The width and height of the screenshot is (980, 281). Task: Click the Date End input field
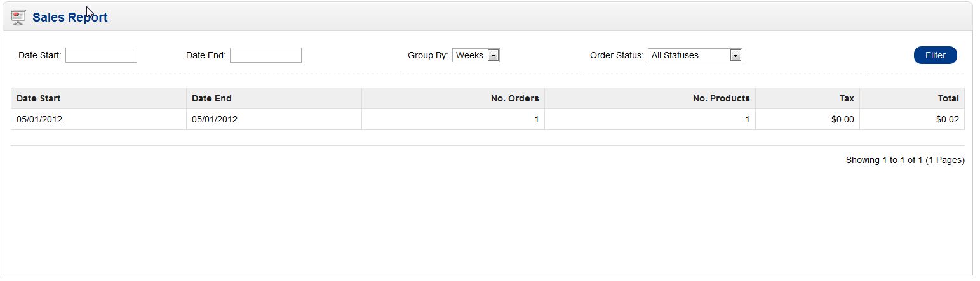(265, 55)
